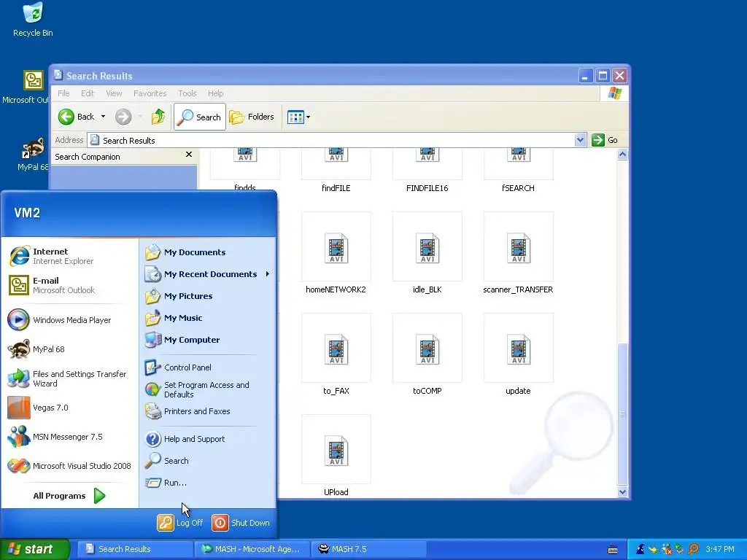Click the Log Off button
Image resolution: width=747 pixels, height=560 pixels.
[x=181, y=523]
